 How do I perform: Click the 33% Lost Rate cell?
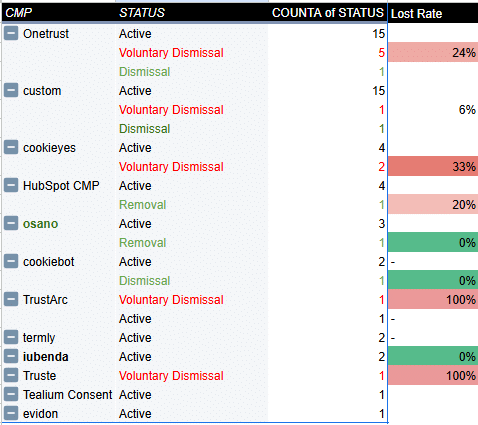coord(433,166)
